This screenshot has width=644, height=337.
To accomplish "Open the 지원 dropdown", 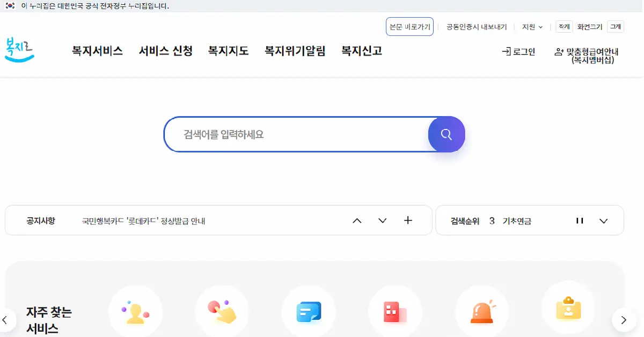I will tap(532, 27).
